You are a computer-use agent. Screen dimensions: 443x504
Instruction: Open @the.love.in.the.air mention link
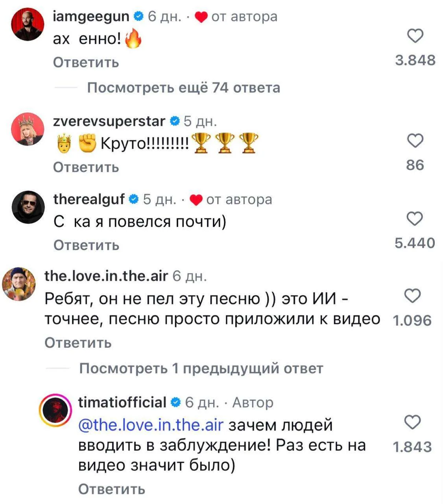[151, 425]
